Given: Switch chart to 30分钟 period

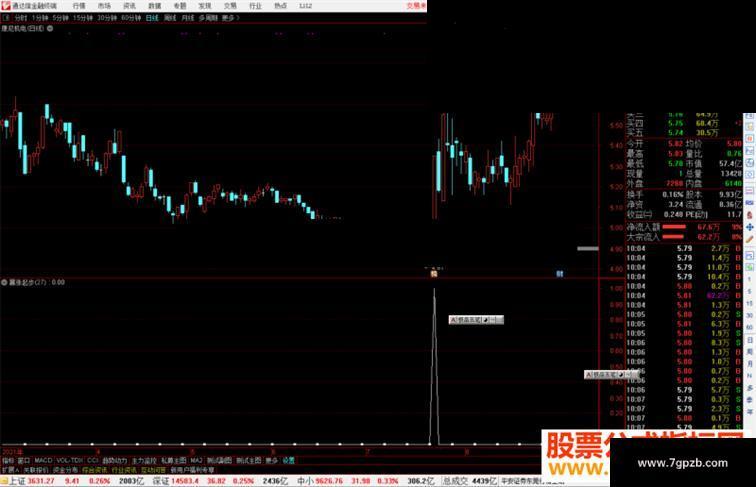Looking at the screenshot, I should coord(107,18).
